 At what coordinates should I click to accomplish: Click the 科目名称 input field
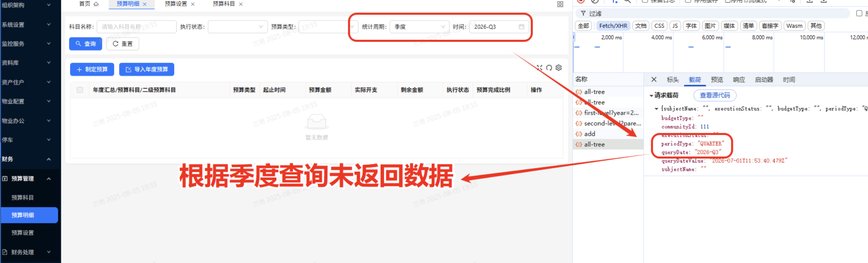136,27
